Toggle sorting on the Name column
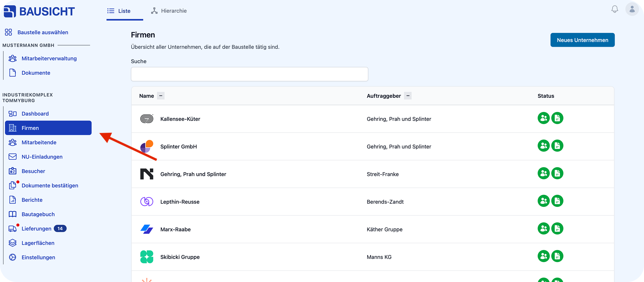644x282 pixels. click(x=161, y=96)
